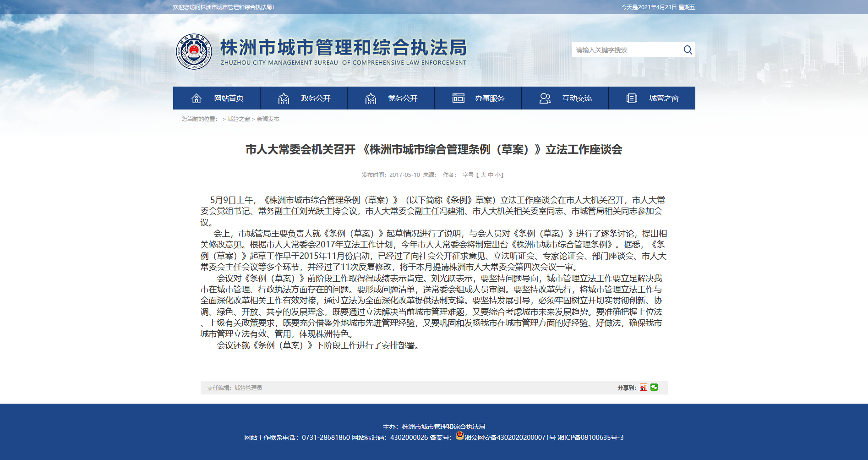Share article via WeChat icon

(x=654, y=388)
